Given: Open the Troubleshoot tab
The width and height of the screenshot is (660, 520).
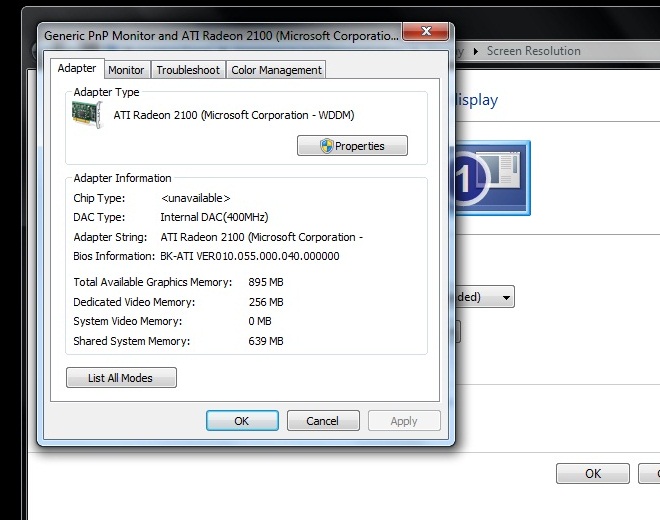Looking at the screenshot, I should (188, 70).
